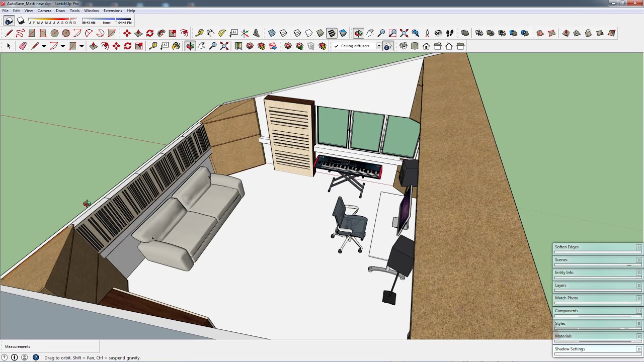
Task: Pick the Circle drawing tool
Action: coord(54,33)
